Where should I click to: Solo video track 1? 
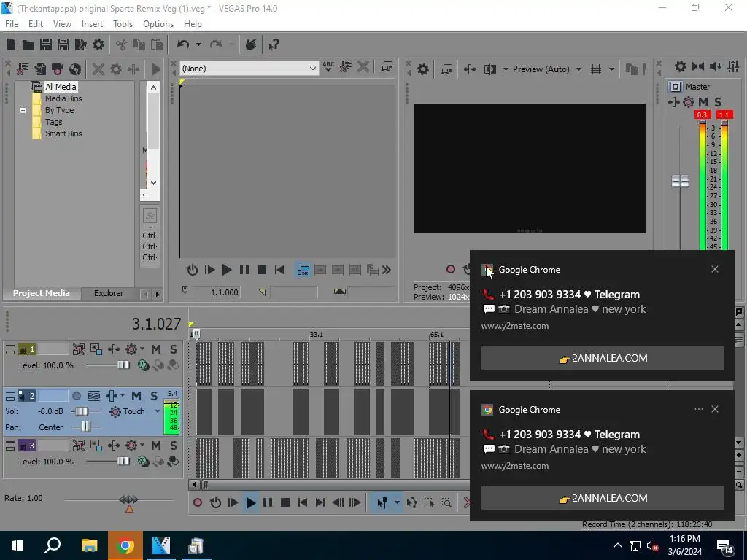174,349
